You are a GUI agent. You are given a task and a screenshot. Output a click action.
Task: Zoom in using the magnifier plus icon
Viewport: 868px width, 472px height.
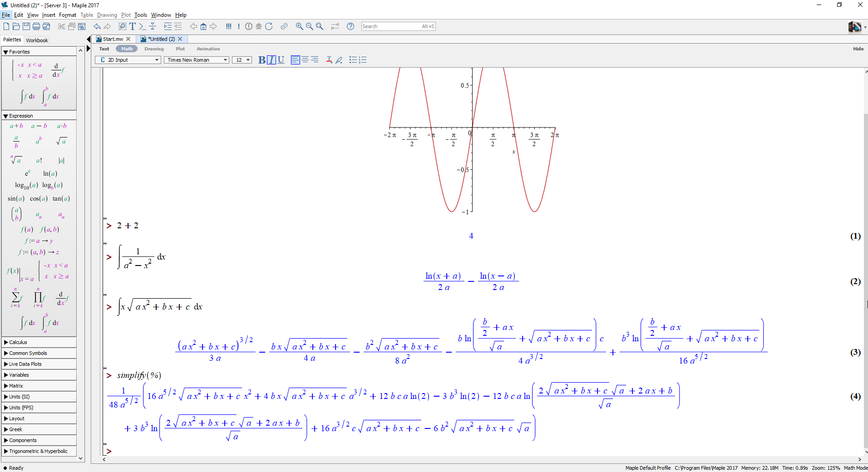[x=299, y=26]
